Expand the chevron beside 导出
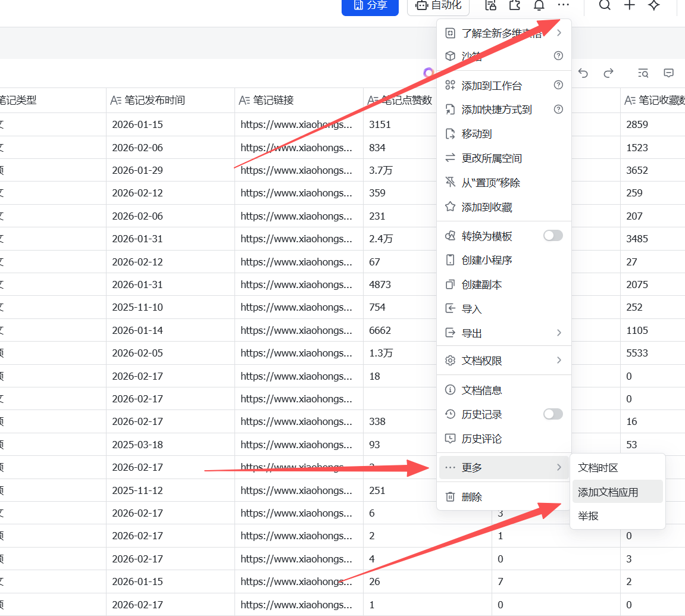 (559, 333)
